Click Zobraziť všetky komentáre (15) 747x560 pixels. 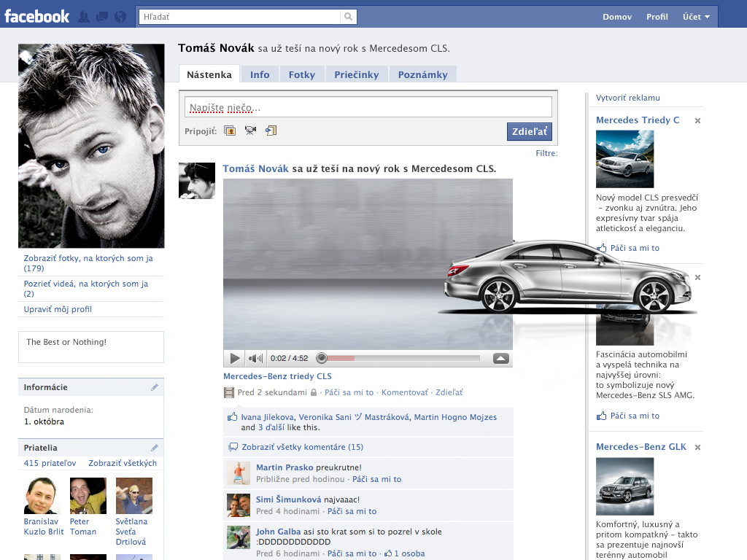click(x=302, y=447)
